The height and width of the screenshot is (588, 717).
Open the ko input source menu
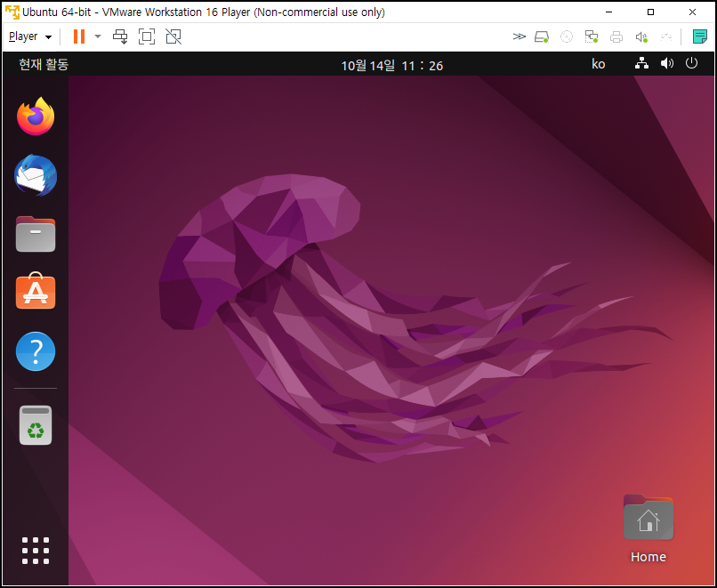598,64
